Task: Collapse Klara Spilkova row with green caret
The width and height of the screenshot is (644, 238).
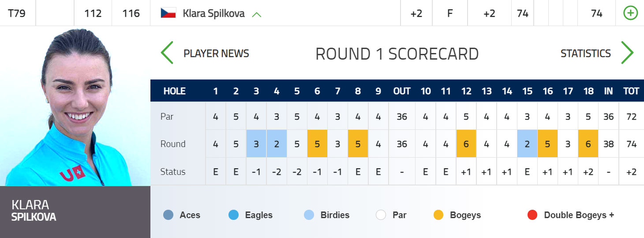Action: 256,15
